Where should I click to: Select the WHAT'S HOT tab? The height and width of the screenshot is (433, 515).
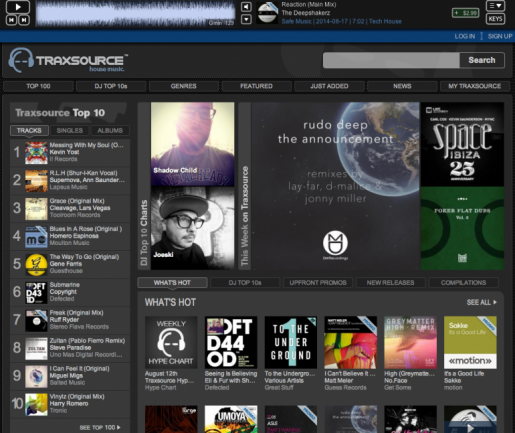172,283
